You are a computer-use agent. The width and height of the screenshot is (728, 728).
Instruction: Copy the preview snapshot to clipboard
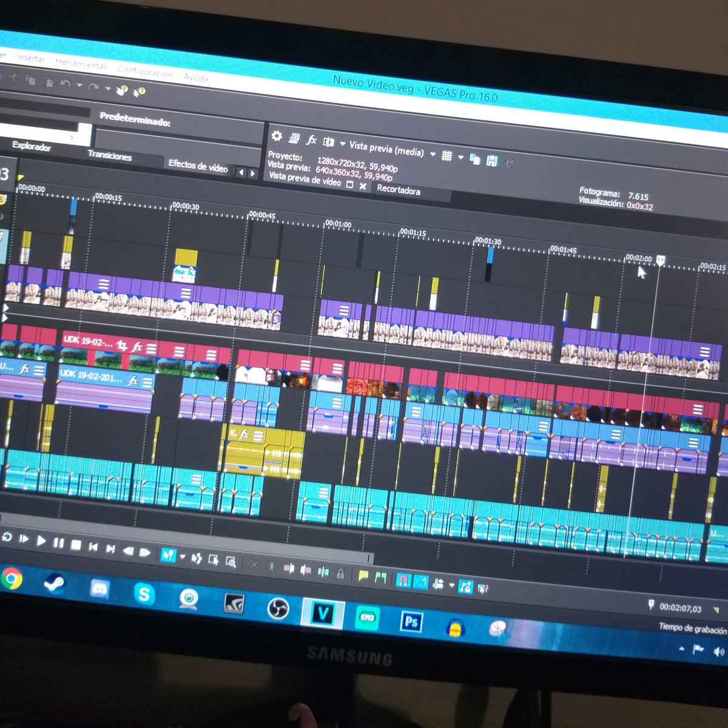tap(475, 159)
